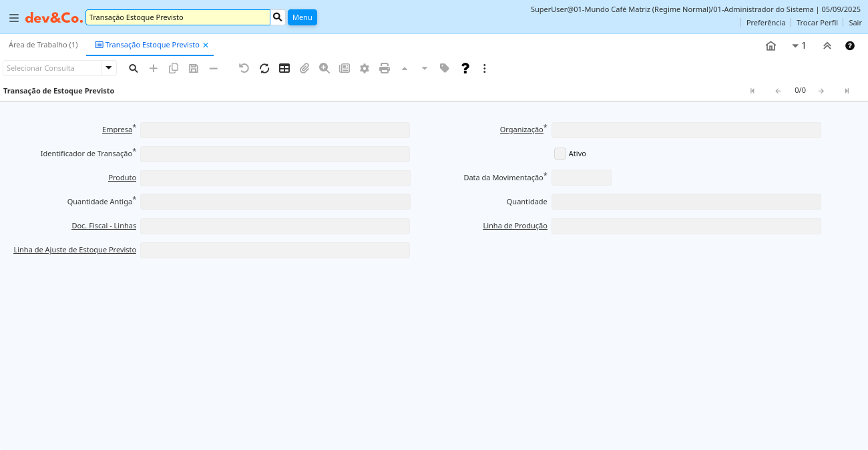Viewport: 868px width, 450px height.
Task: Expand the Selecionar Consulta dropdown
Action: [109, 68]
